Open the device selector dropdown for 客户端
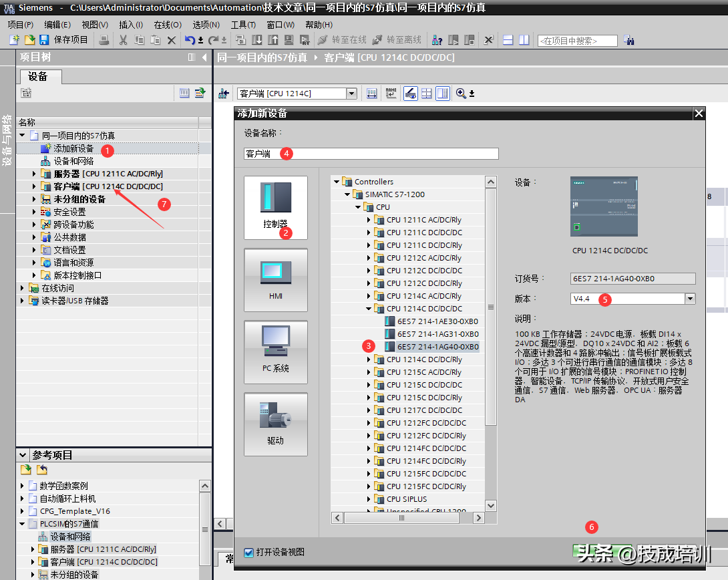This screenshot has height=580, width=728. click(x=351, y=94)
